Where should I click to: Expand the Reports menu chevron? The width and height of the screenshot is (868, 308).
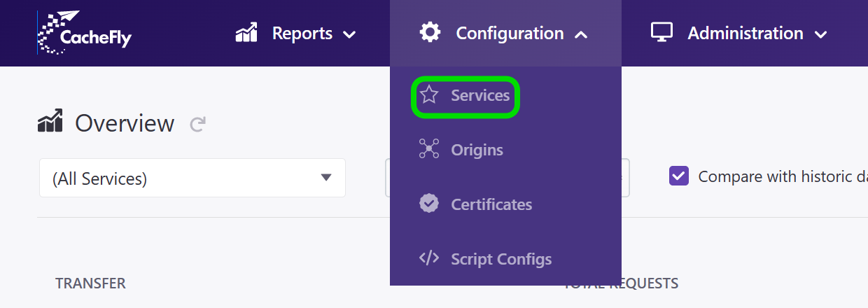click(x=349, y=34)
